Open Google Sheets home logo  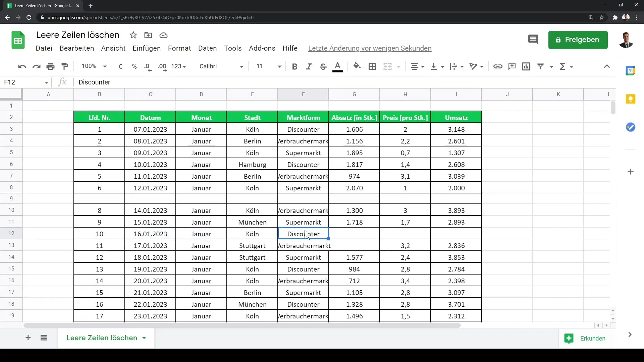tap(18, 40)
